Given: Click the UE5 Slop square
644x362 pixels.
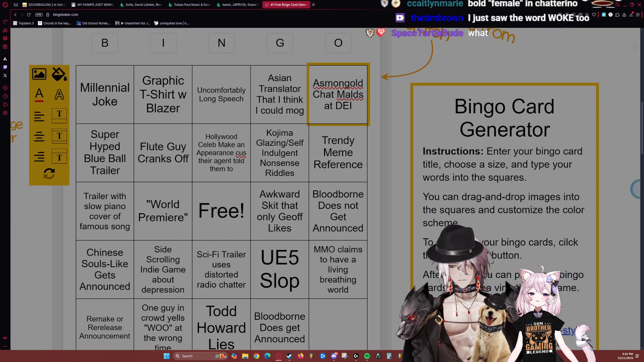Looking at the screenshot, I should tap(280, 269).
